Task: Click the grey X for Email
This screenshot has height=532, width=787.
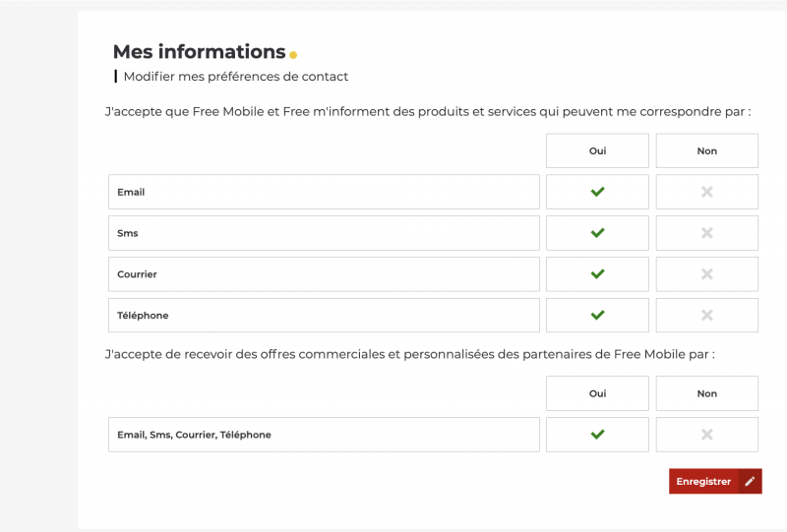Action: pos(706,192)
